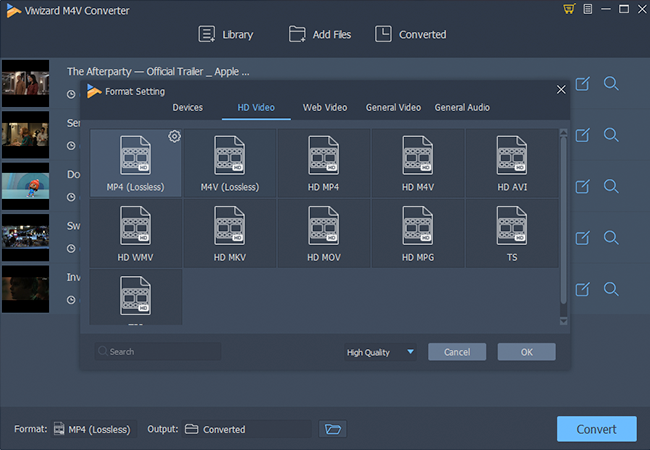Expand the High Quality dropdown
The image size is (650, 450).
point(381,352)
